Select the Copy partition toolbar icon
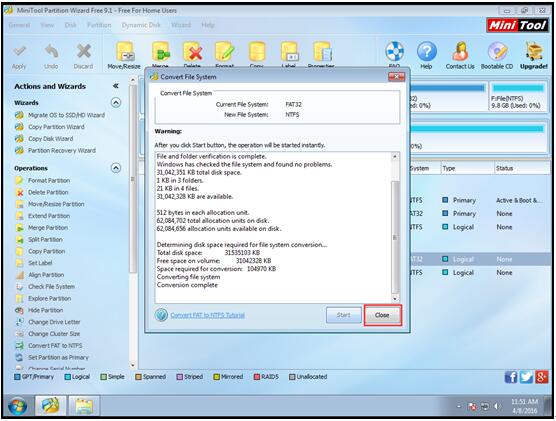The height and width of the screenshot is (421, 556). pos(257,52)
